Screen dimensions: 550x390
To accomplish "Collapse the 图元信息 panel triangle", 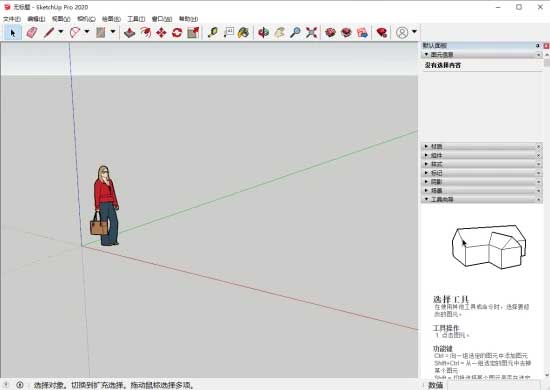I will [x=426, y=54].
